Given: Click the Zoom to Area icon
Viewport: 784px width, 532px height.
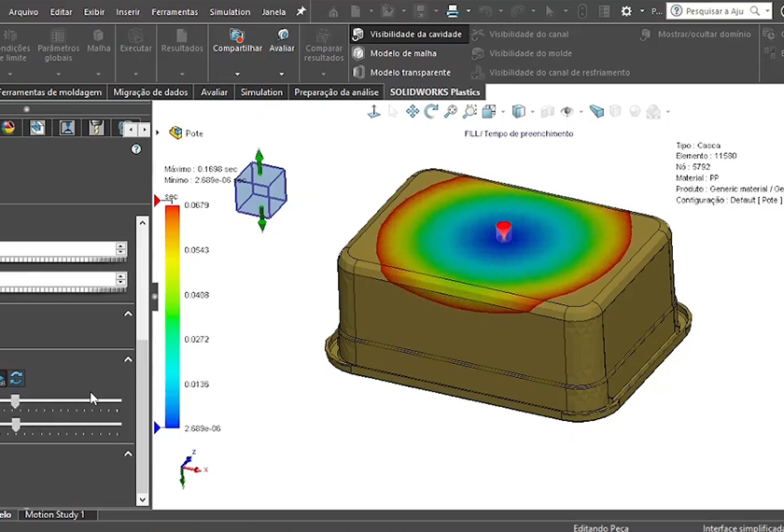Looking at the screenshot, I should pyautogui.click(x=469, y=111).
